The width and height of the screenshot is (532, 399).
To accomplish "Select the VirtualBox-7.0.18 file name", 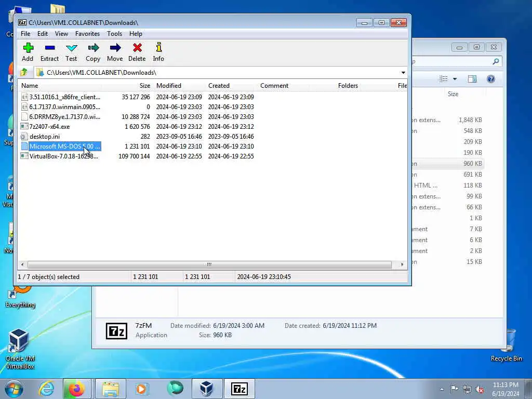I will click(64, 156).
